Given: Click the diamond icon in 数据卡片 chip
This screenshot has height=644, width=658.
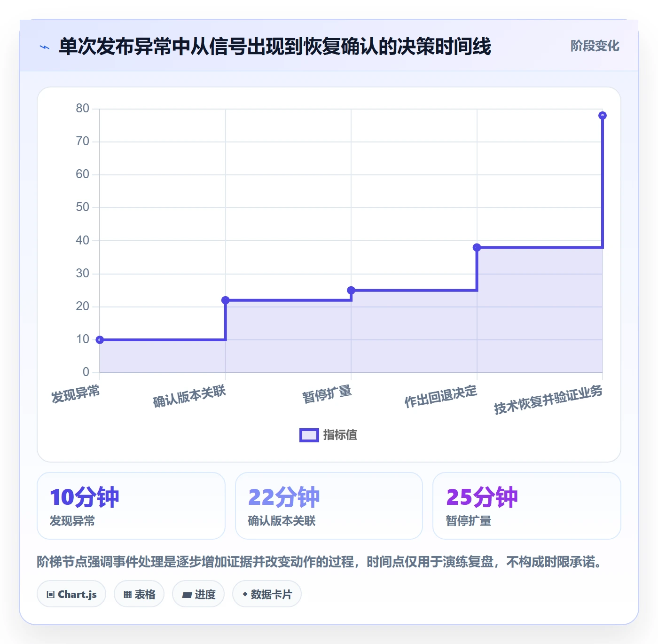Looking at the screenshot, I should pos(245,594).
